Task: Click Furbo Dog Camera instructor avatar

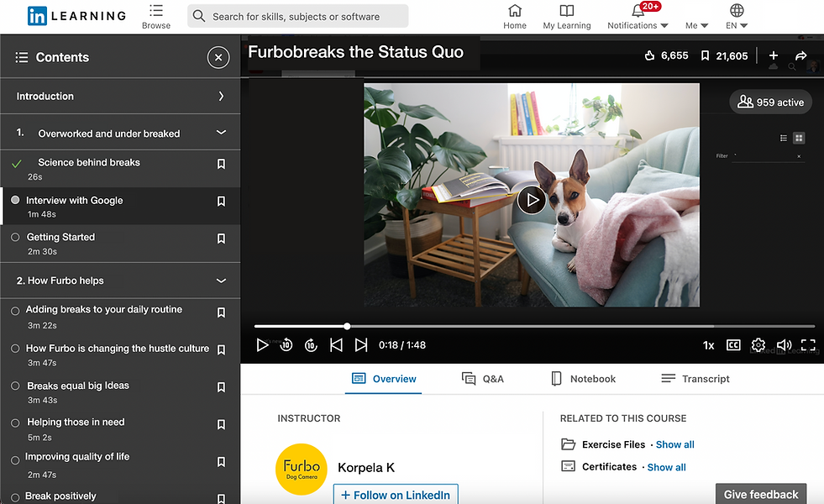Action: click(x=302, y=470)
